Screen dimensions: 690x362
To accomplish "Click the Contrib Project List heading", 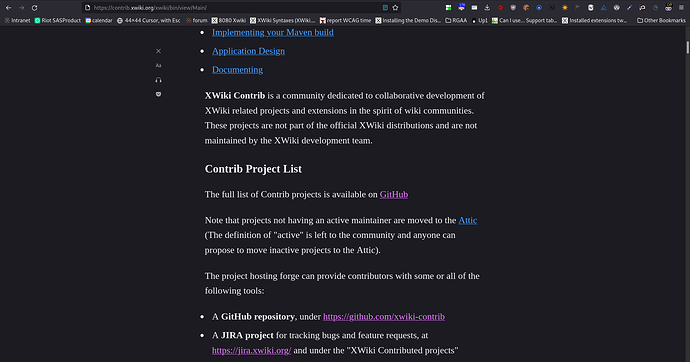I will (253, 169).
